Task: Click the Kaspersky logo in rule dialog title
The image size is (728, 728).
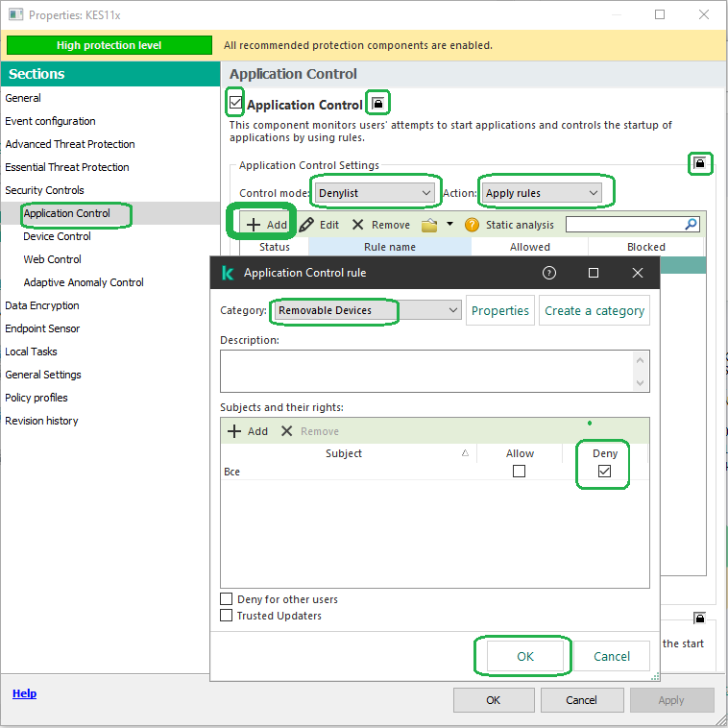Action: click(228, 273)
